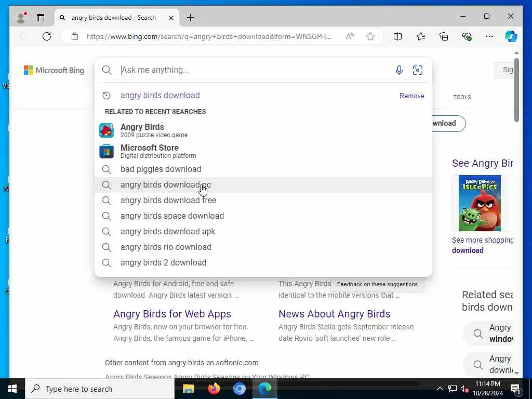Open the TOOLS search option

[x=462, y=97]
